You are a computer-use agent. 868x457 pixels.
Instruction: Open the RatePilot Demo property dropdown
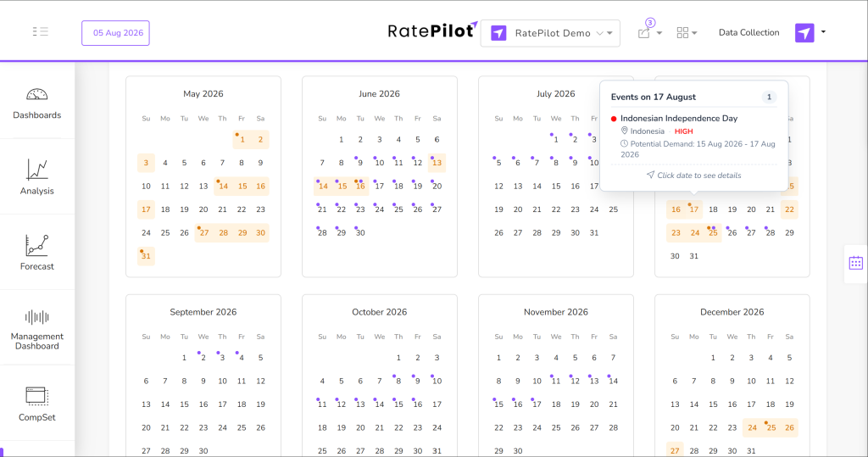click(550, 33)
